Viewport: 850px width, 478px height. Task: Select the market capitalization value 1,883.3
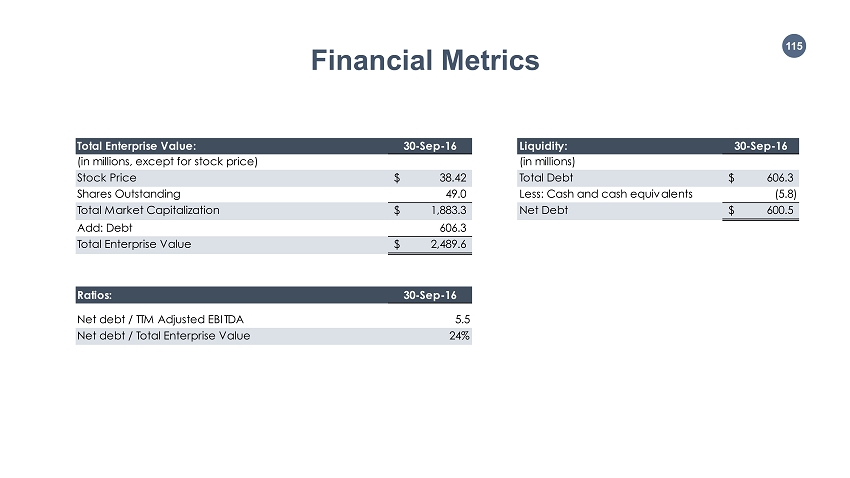pyautogui.click(x=449, y=210)
